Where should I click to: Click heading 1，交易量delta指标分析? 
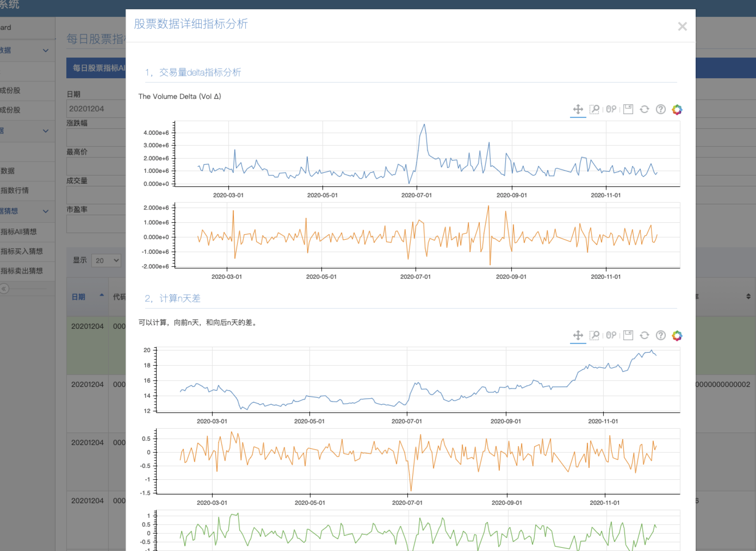click(193, 72)
